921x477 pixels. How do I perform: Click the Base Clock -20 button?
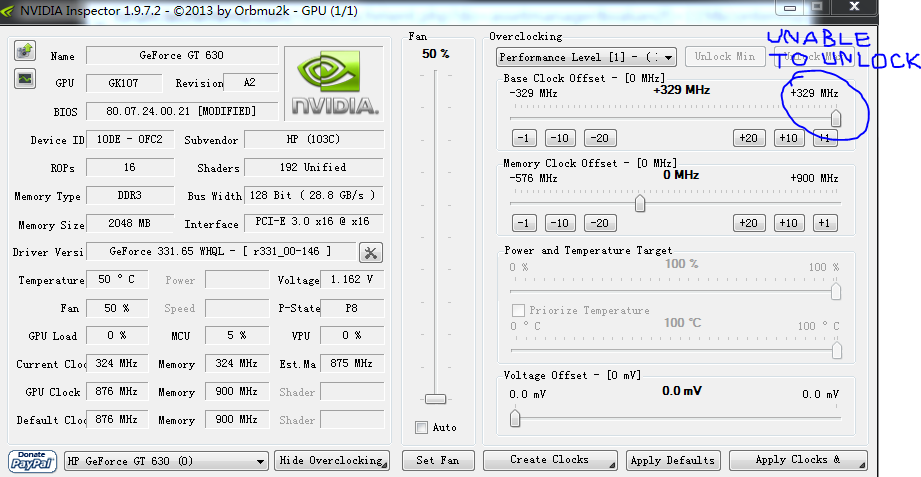click(x=600, y=138)
